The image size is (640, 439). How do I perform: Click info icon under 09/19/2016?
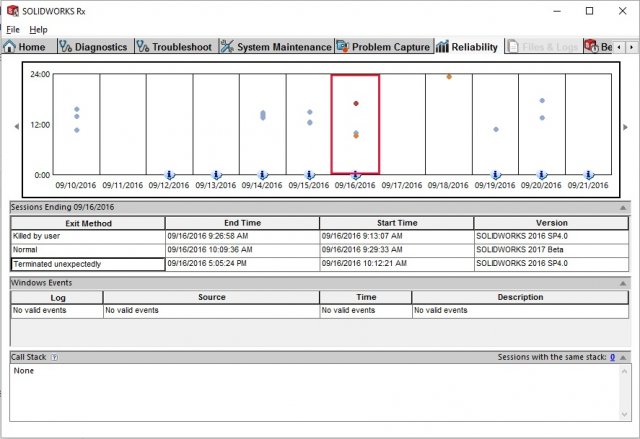496,175
